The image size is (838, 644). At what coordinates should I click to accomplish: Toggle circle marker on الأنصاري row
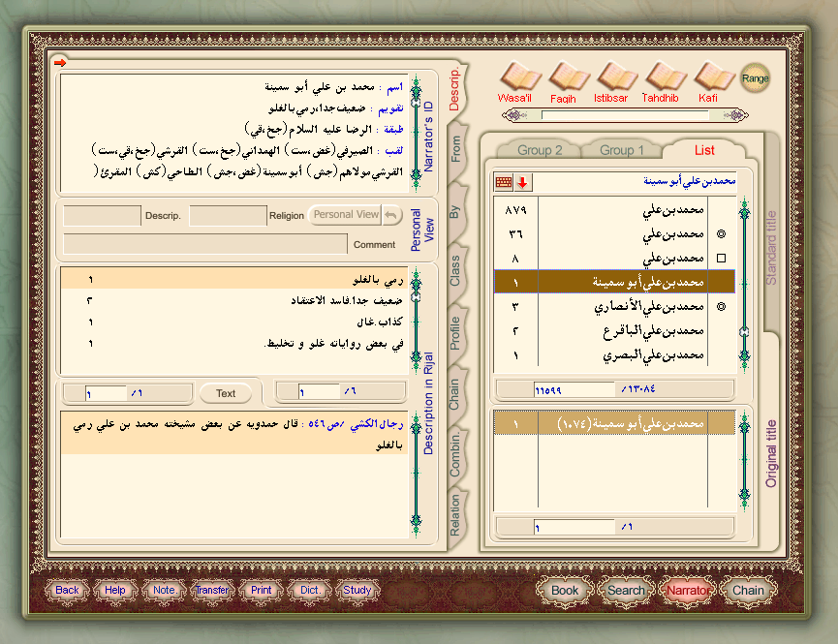point(721,307)
